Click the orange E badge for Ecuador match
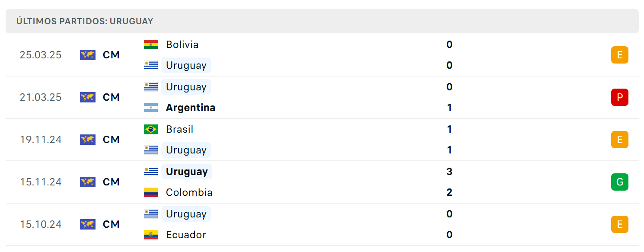Viewport: 644px width, 252px height. click(620, 224)
